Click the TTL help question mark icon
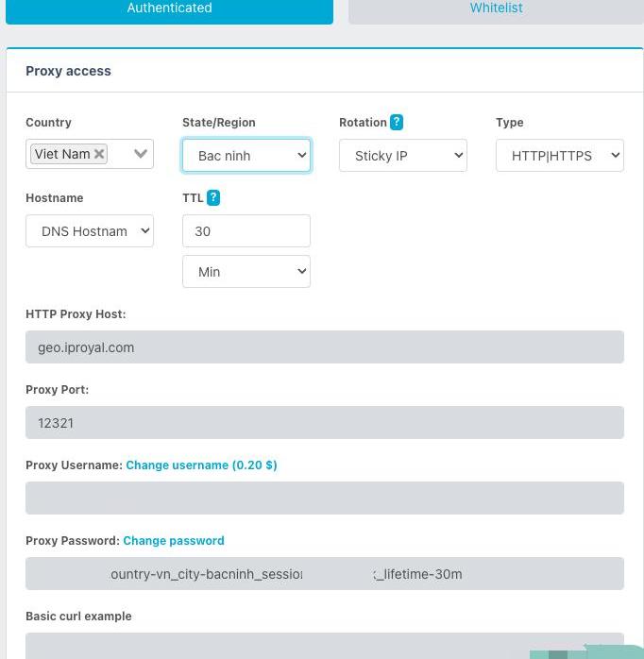The height and width of the screenshot is (659, 644). tap(213, 198)
